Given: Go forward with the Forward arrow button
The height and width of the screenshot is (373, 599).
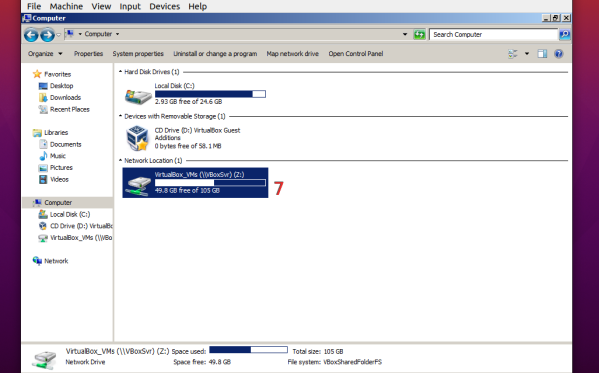Looking at the screenshot, I should [x=47, y=35].
